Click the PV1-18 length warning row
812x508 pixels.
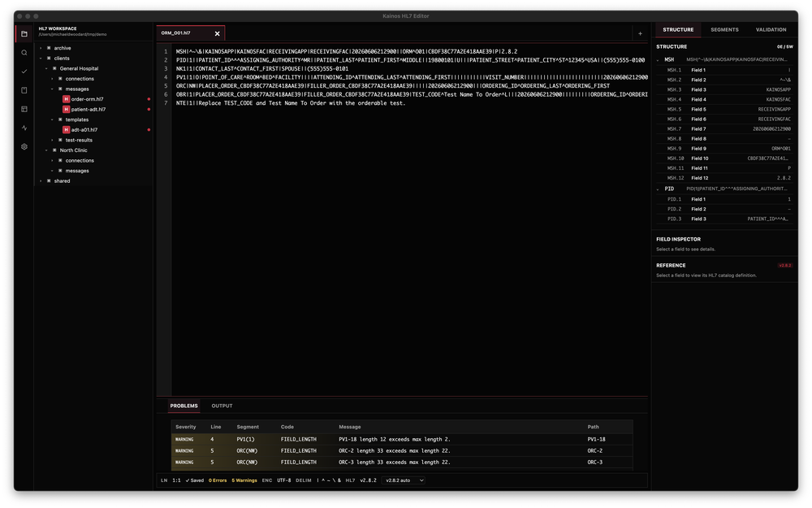tap(402, 440)
